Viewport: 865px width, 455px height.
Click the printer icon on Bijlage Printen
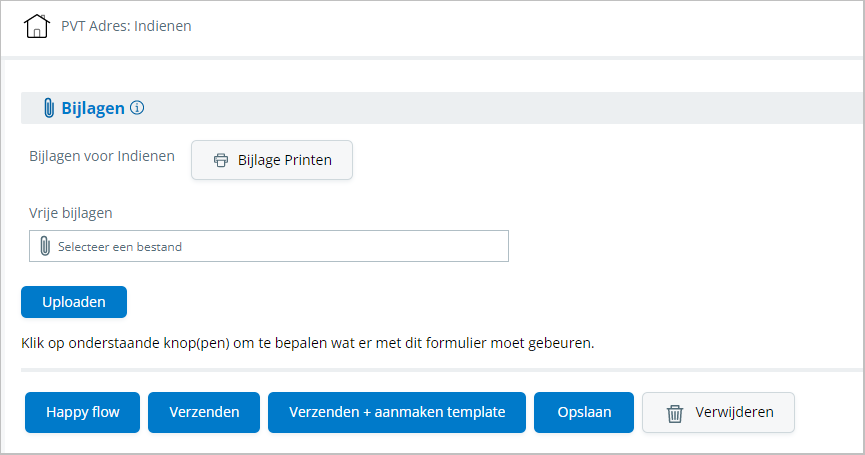click(221, 160)
